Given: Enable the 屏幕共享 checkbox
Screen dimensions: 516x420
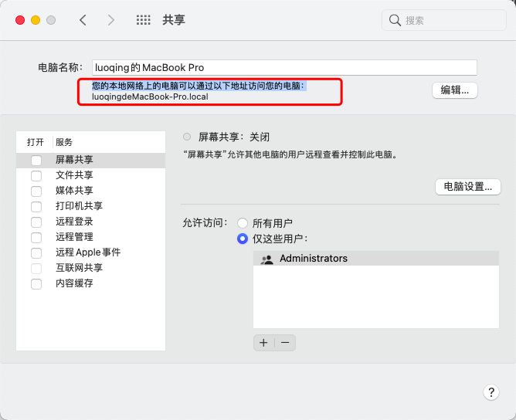Looking at the screenshot, I should [x=36, y=161].
